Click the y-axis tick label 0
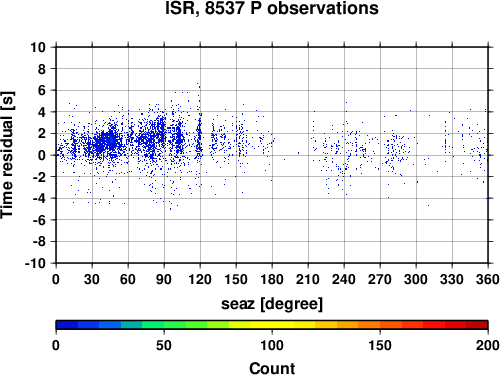The height and width of the screenshot is (375, 500). click(x=42, y=155)
